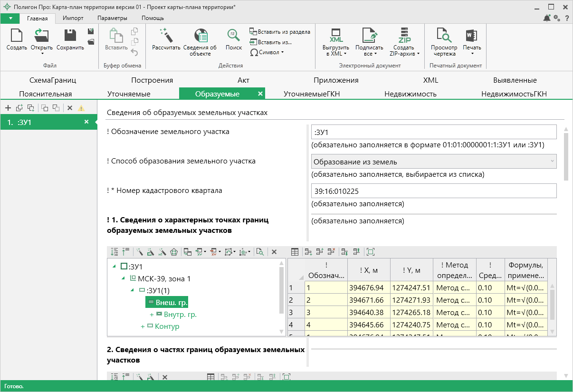Click the Поиск magnifier icon in ribbon
Screen dimensions: 573x392
click(x=233, y=36)
